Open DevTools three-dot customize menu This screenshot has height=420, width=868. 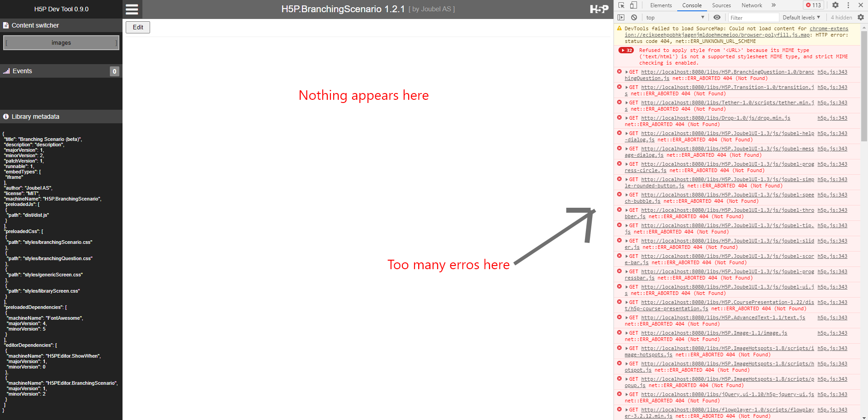[x=848, y=5]
